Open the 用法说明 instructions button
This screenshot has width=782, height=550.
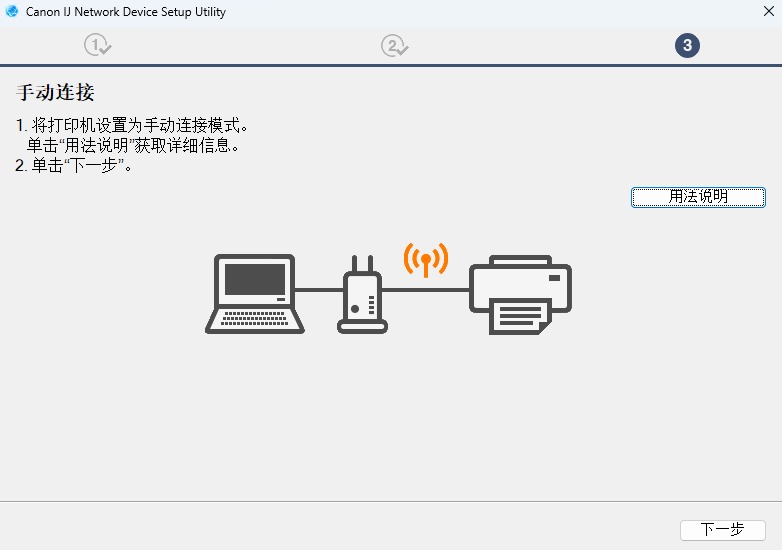(x=698, y=197)
